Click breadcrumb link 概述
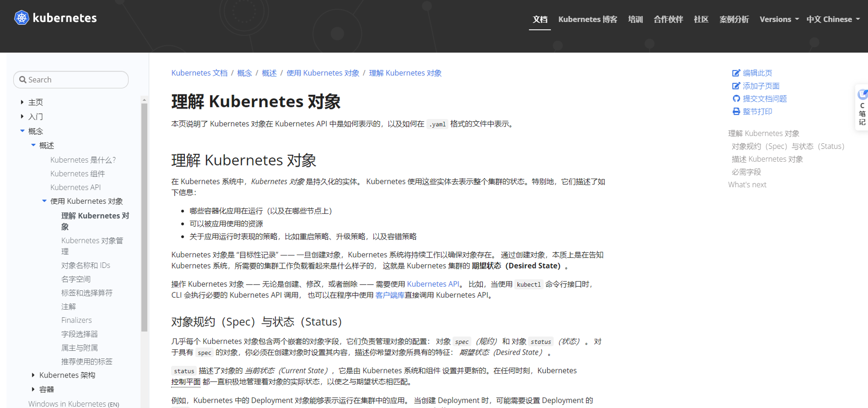Image resolution: width=868 pixels, height=408 pixels. tap(269, 73)
